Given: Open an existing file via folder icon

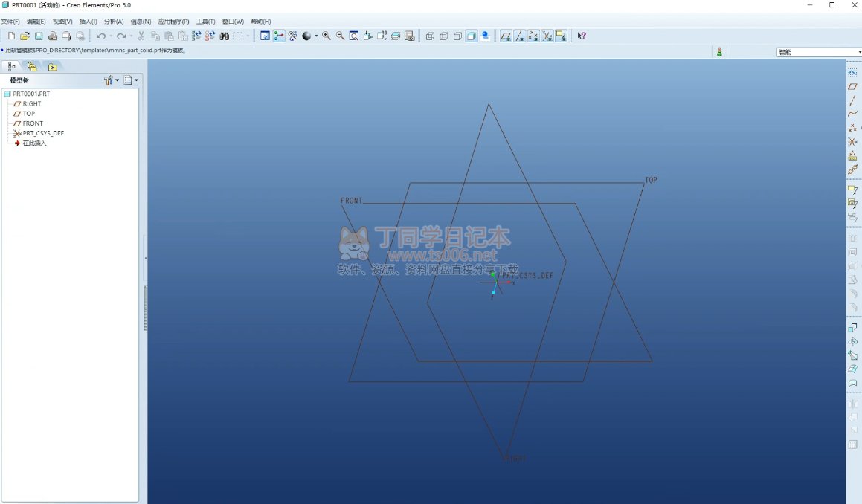Looking at the screenshot, I should tap(25, 36).
